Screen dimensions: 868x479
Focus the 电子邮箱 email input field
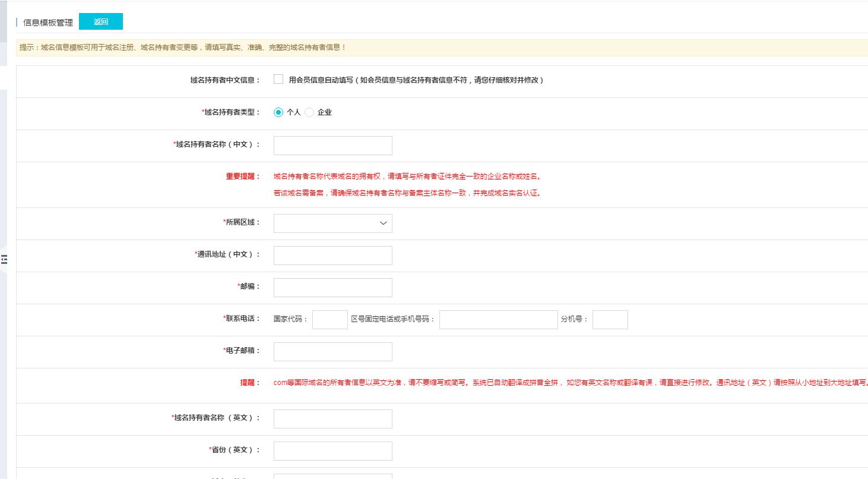[332, 351]
